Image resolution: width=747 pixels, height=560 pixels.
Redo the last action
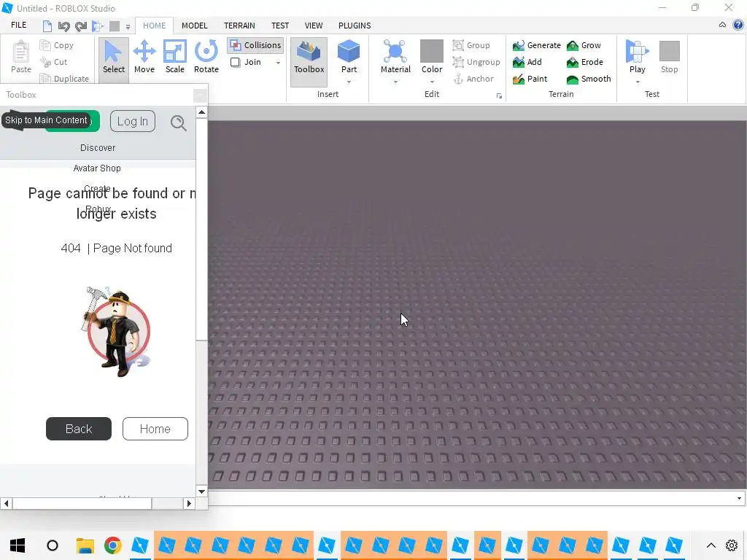(x=81, y=26)
